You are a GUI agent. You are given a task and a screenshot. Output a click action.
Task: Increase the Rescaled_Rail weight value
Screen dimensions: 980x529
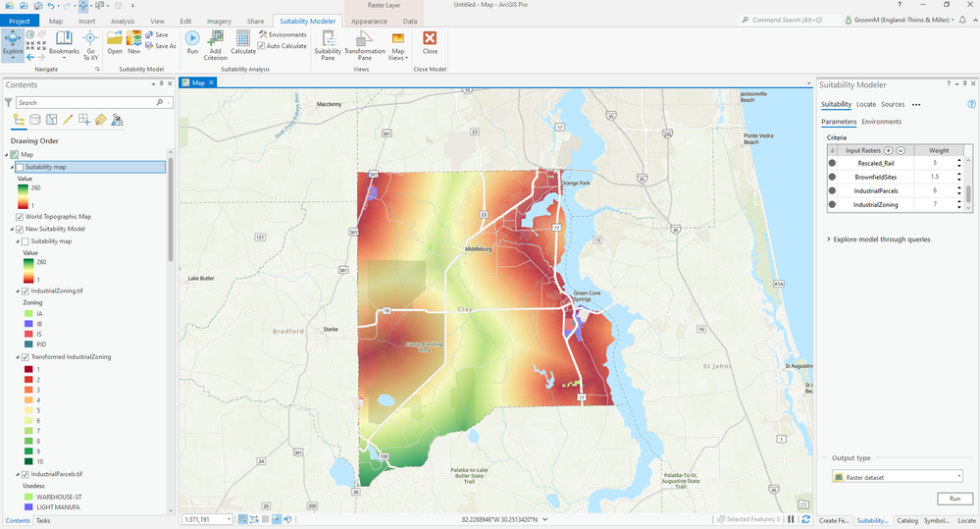(958, 160)
